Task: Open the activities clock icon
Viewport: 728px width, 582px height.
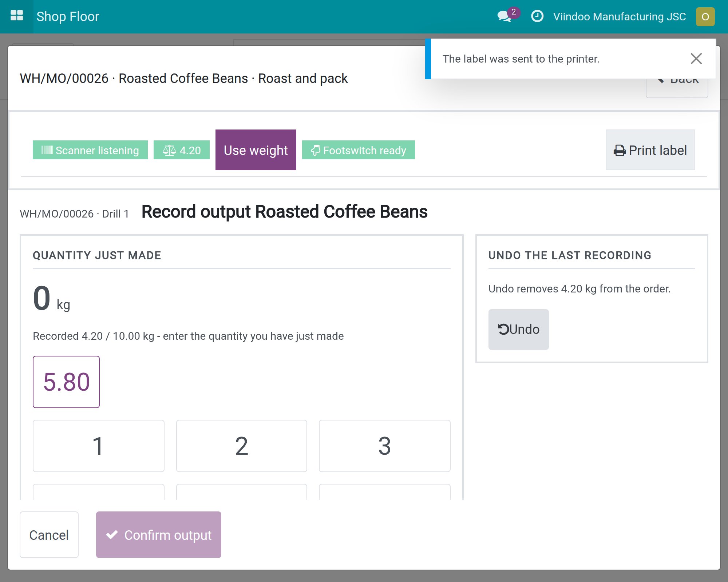Action: coord(537,16)
